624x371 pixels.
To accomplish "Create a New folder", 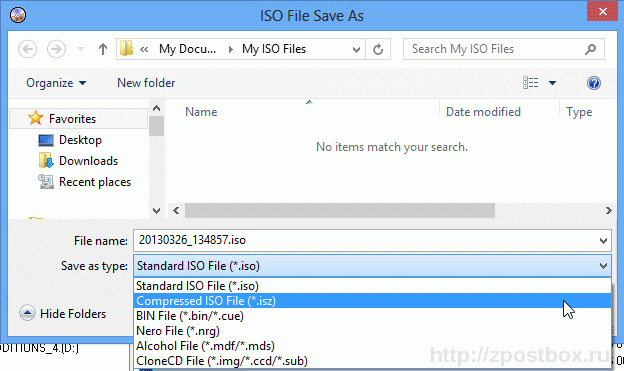I will [x=146, y=83].
